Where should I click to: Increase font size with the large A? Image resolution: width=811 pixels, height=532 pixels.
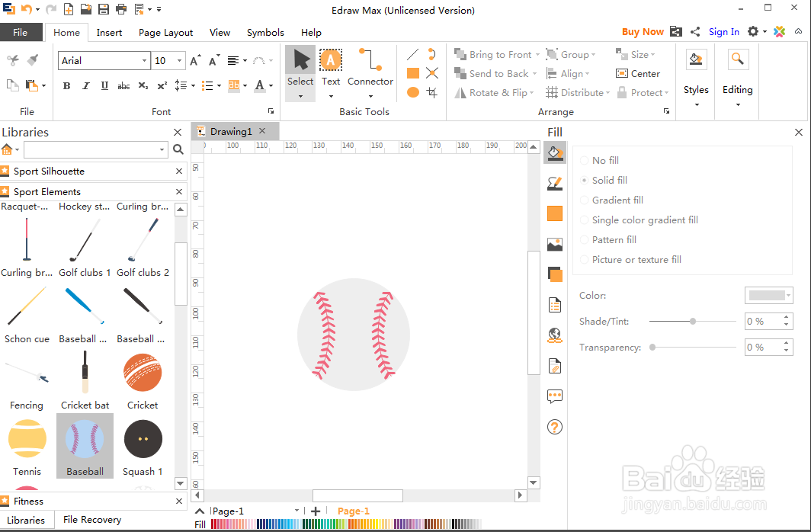coord(195,60)
